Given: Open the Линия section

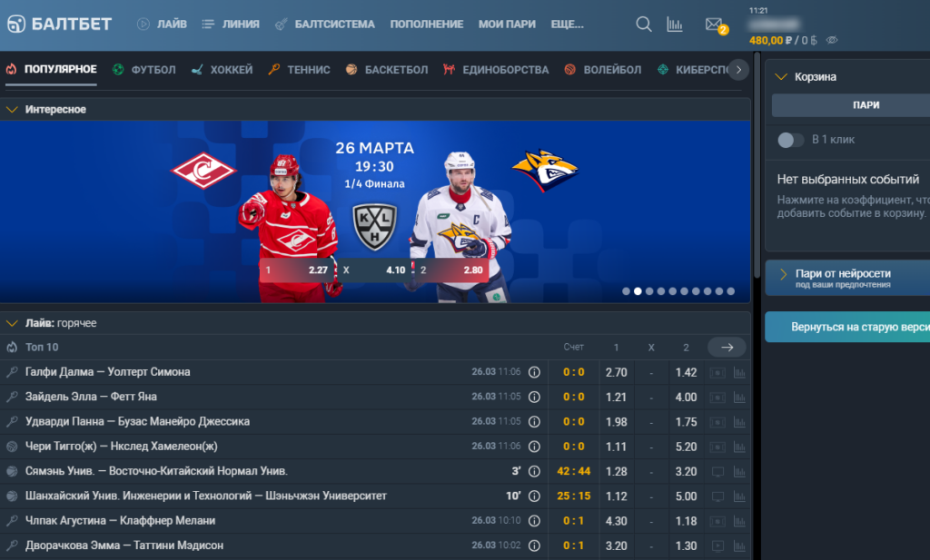Looking at the screenshot, I should (231, 25).
